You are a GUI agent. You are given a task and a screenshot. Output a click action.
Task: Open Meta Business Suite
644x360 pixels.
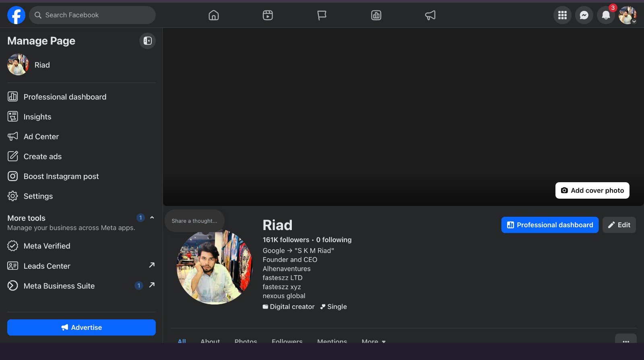(81, 286)
